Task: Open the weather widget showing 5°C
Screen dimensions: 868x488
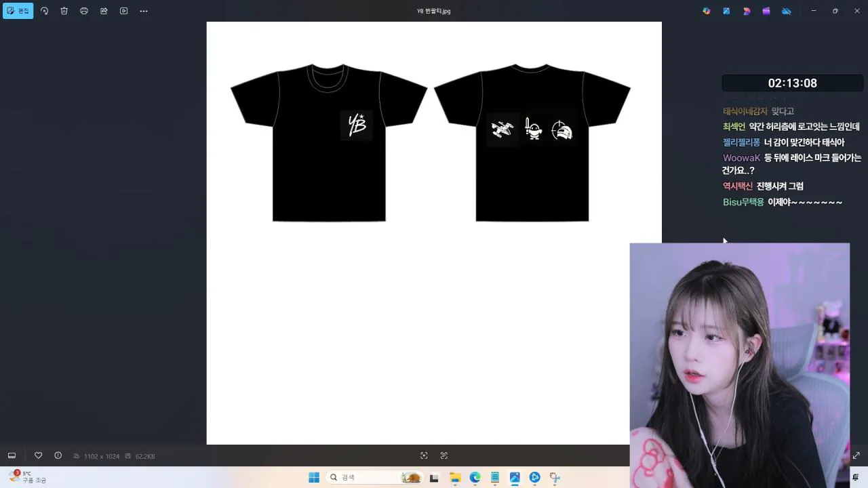Action: pos(27,477)
